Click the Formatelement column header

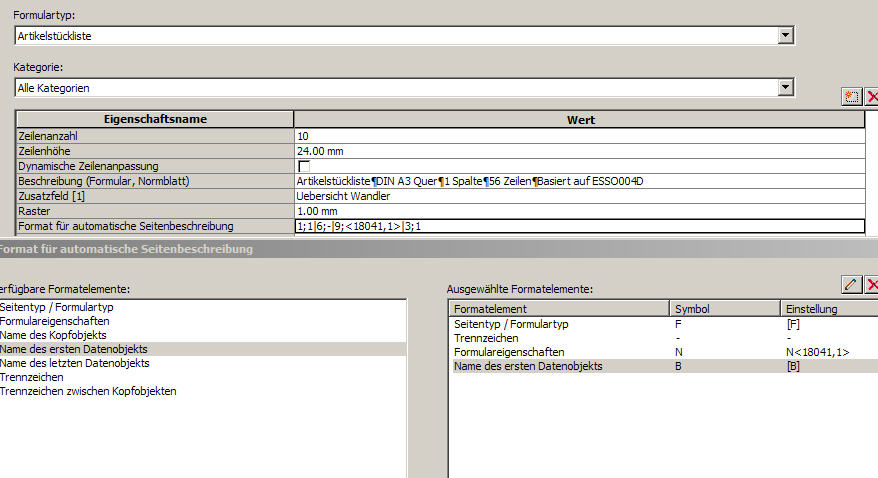(x=559, y=309)
